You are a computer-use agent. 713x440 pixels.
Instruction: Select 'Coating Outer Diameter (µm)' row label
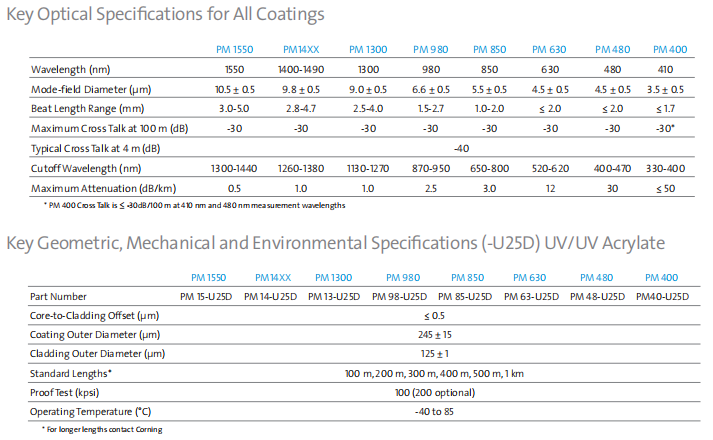click(95, 335)
